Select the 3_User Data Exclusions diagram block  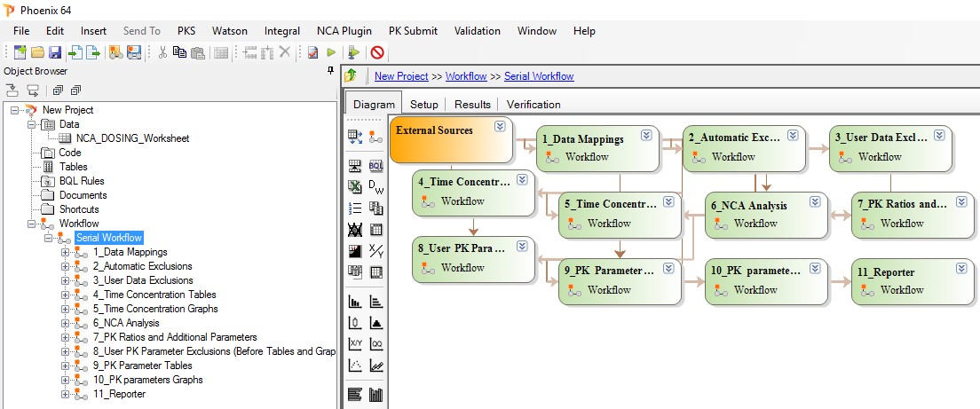(890, 149)
